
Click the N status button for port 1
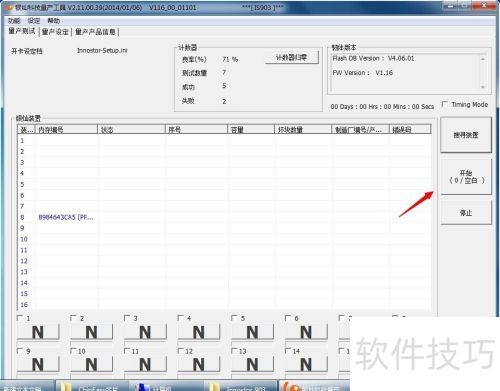38,332
